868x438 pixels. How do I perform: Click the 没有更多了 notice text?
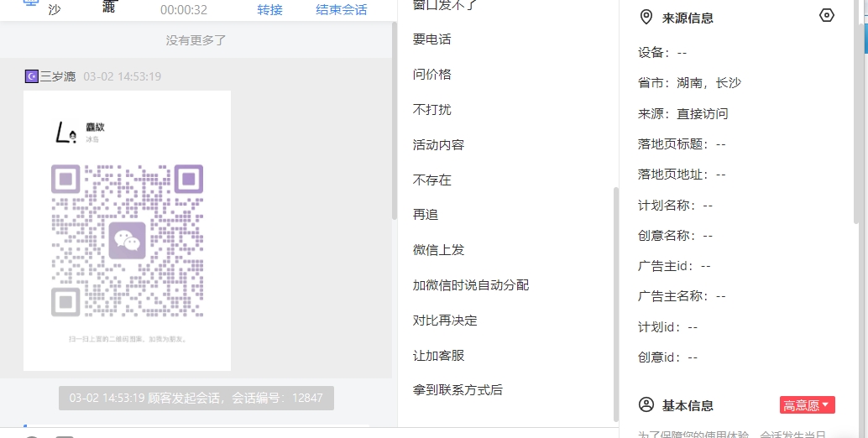click(196, 39)
